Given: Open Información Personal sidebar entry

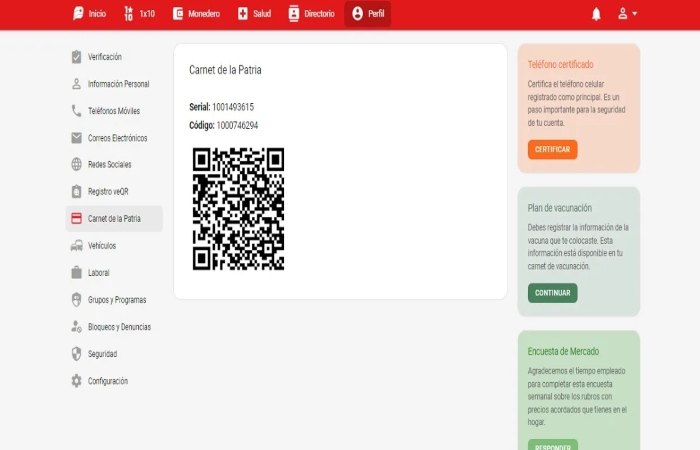Looking at the screenshot, I should point(118,84).
